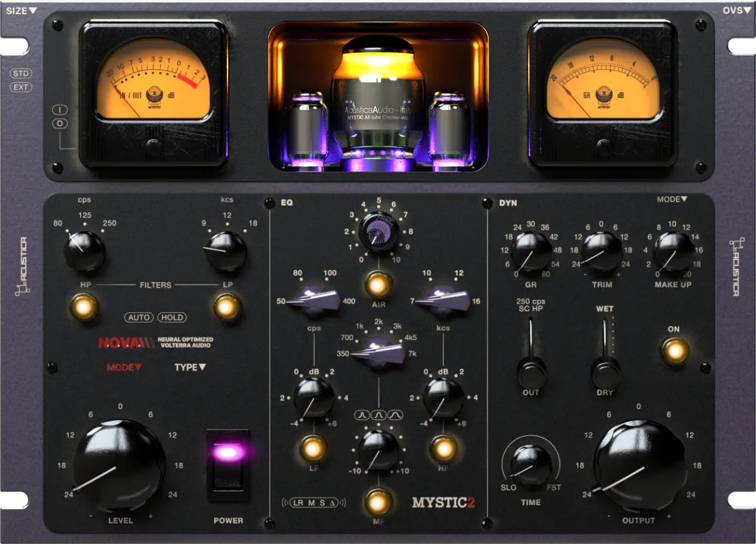Toggle the HP filter lamp button
The width and height of the screenshot is (756, 544).
tap(85, 307)
